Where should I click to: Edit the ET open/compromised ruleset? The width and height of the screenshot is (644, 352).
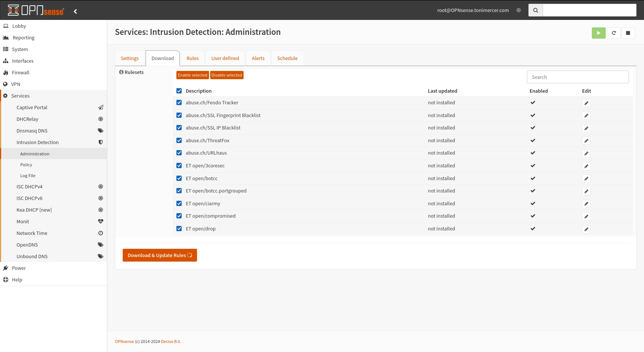pyautogui.click(x=586, y=217)
